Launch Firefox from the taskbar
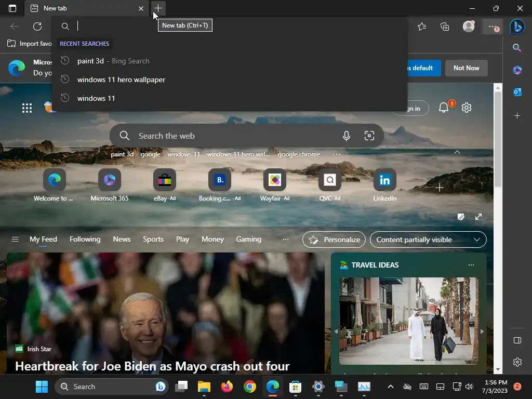532x399 pixels. pos(227,387)
